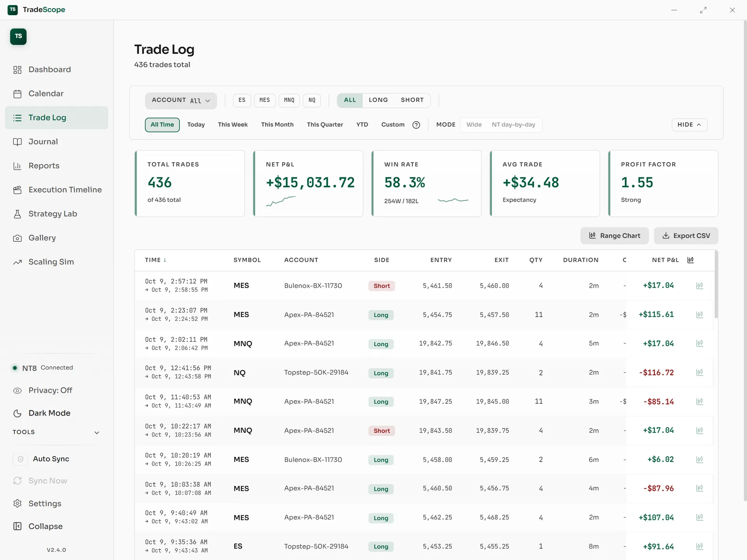
Task: Select NT day-by-day mode
Action: pos(513,125)
